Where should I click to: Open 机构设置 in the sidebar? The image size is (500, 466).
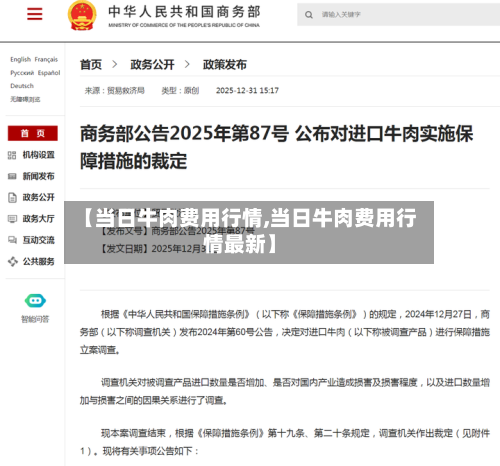[38, 155]
